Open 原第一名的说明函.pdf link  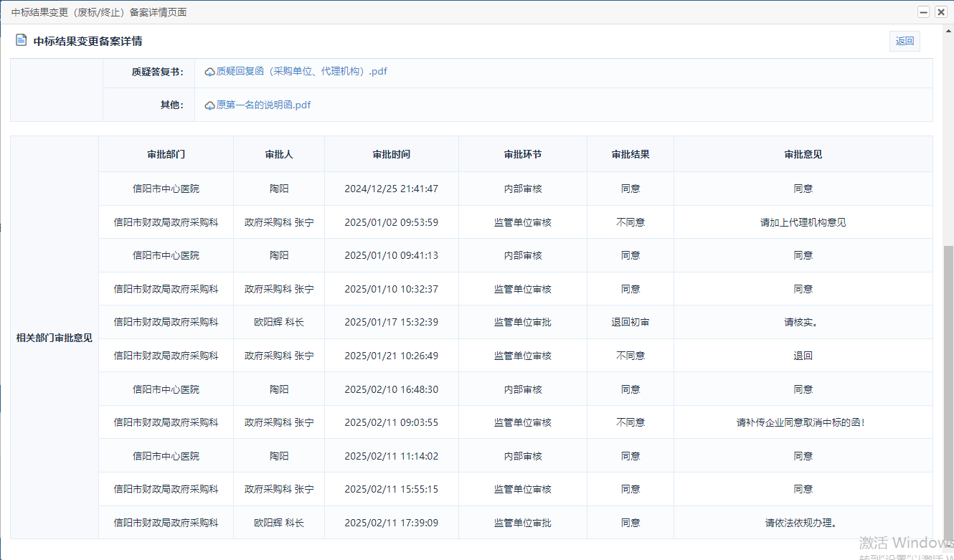click(x=264, y=105)
